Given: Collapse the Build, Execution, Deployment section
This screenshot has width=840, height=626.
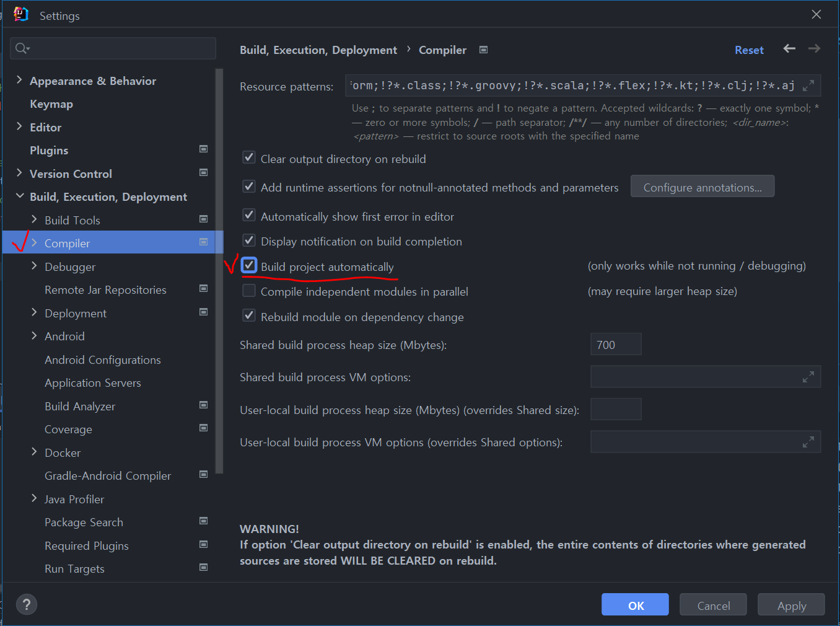Looking at the screenshot, I should tap(19, 196).
